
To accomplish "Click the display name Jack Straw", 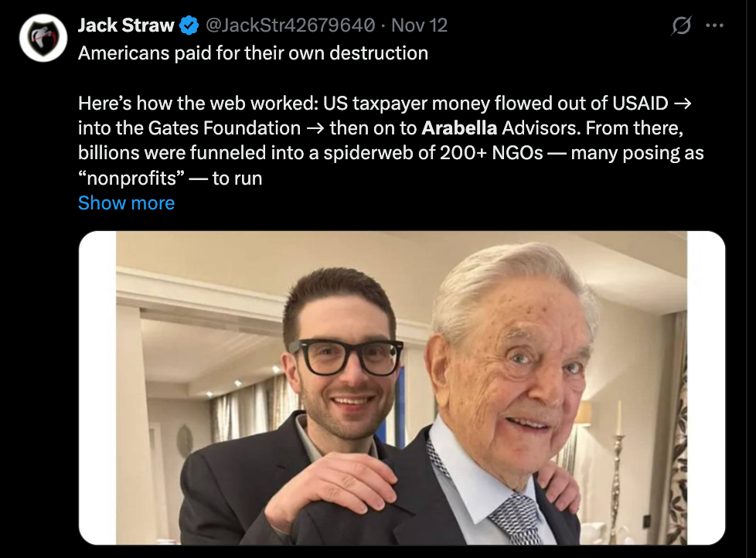I will [x=126, y=26].
